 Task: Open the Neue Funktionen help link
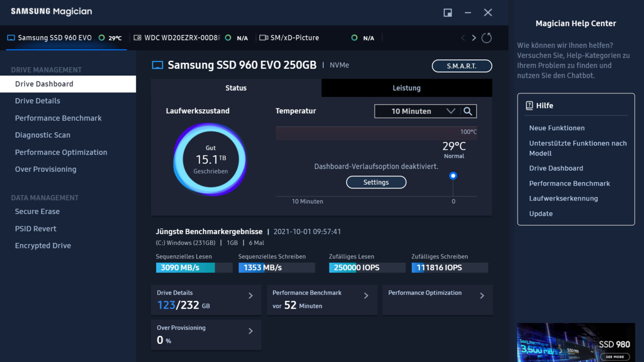556,128
